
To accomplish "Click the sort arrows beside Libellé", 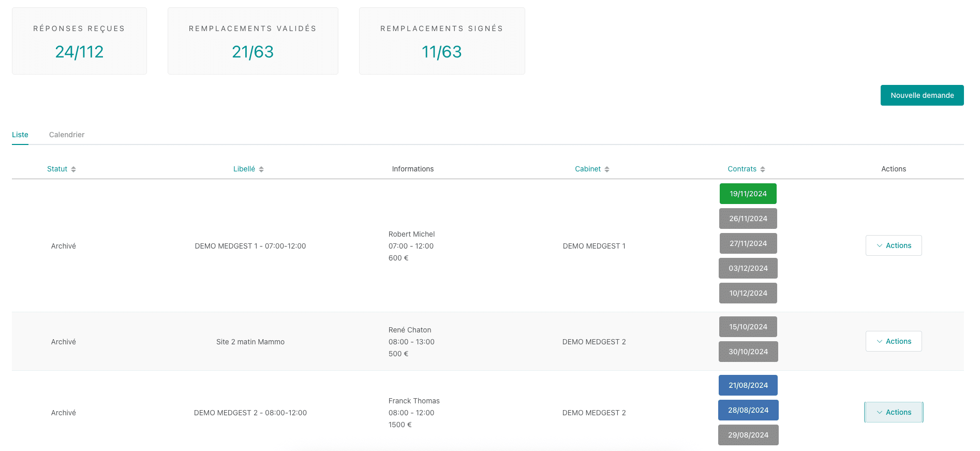I will pos(261,169).
